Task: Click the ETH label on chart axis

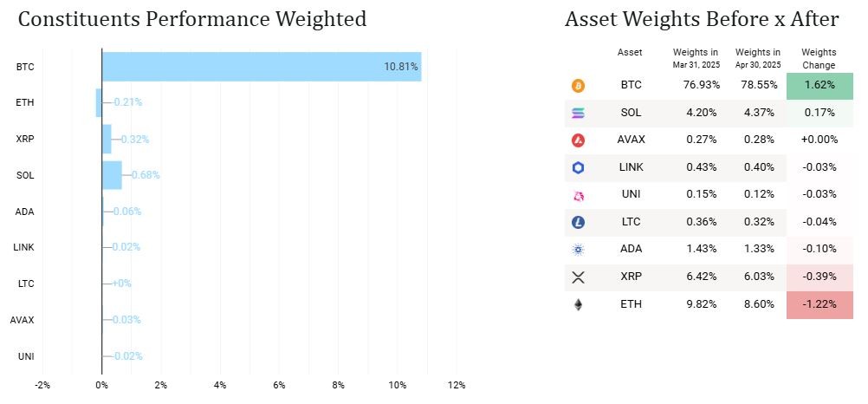Action: pyautogui.click(x=24, y=102)
